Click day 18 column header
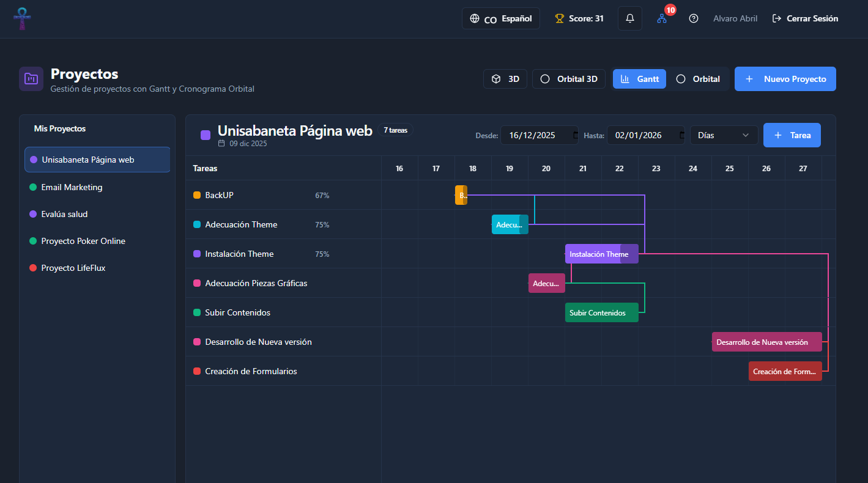This screenshot has width=868, height=483. [473, 168]
